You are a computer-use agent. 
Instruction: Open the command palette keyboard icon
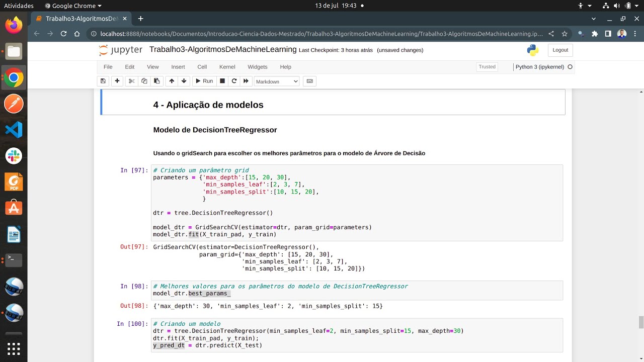point(310,81)
